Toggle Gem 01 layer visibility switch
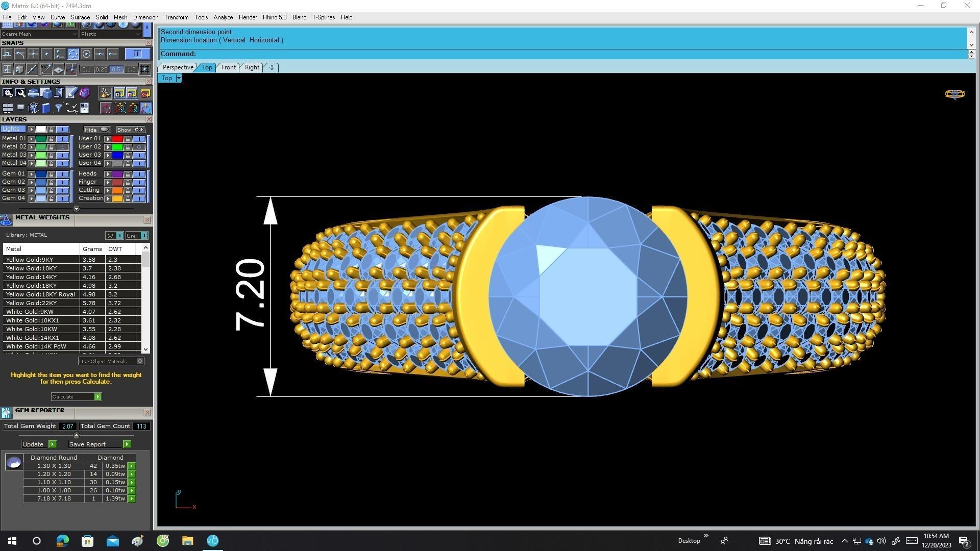Viewport: 980px width, 551px height. tap(62, 174)
